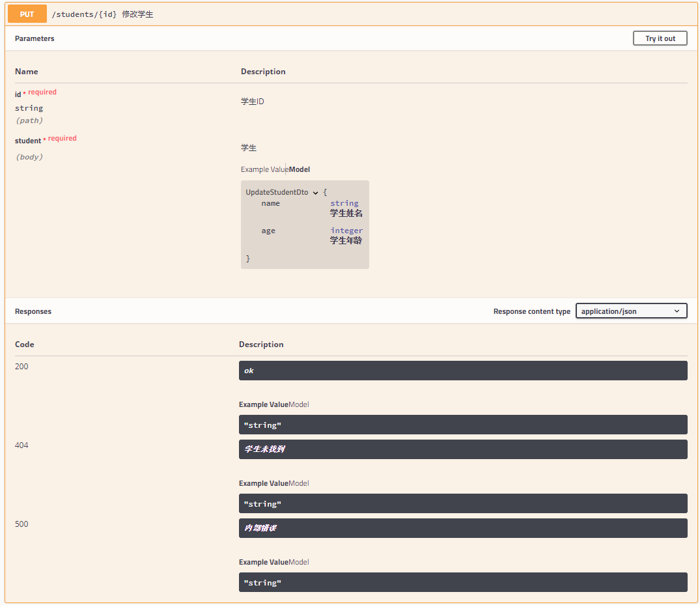Click the name property in model
700x605 pixels.
[x=270, y=203]
